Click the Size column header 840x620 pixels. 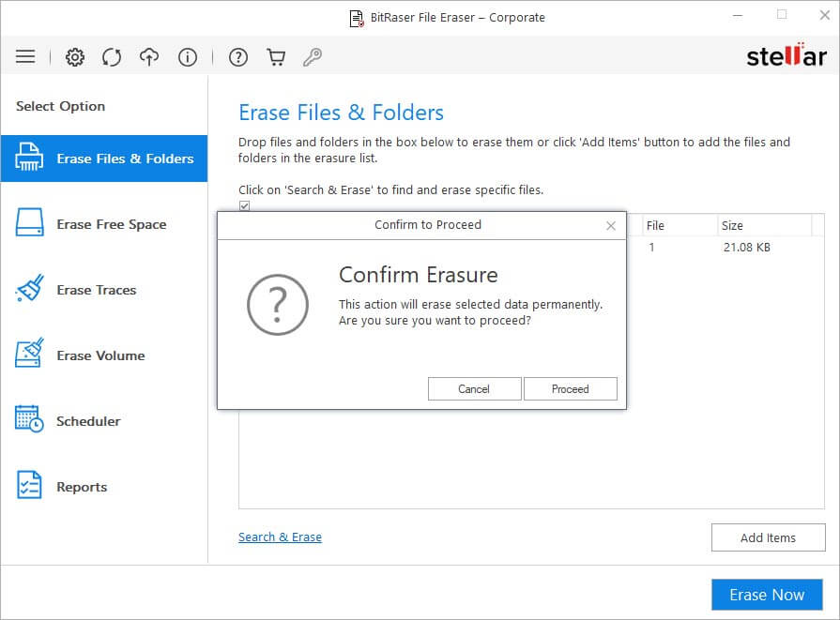764,225
